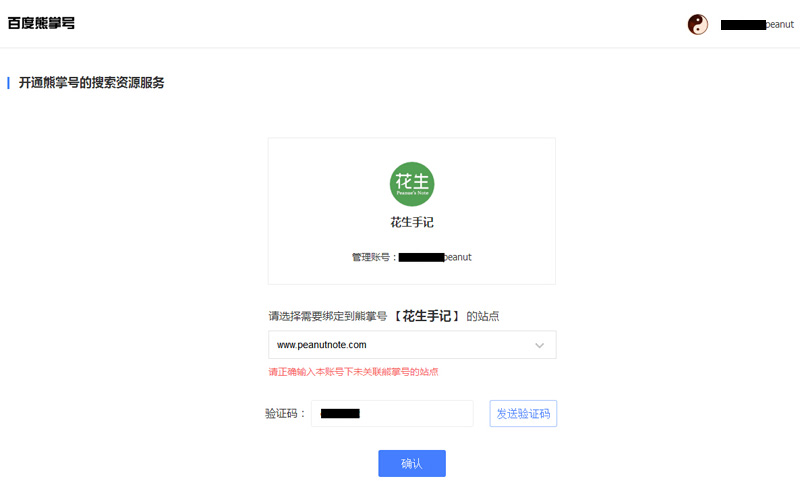800x481 pixels.
Task: Click the blue 确认 button
Action: 412,463
